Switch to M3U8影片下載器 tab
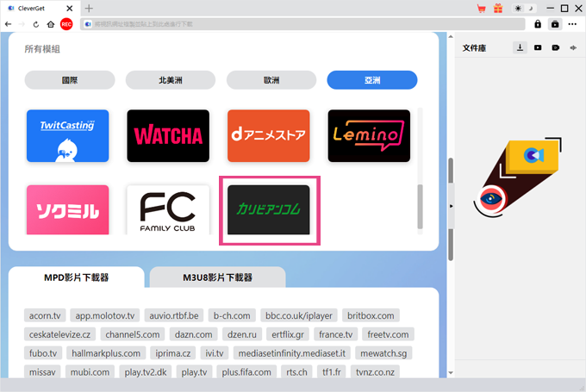 tap(217, 277)
